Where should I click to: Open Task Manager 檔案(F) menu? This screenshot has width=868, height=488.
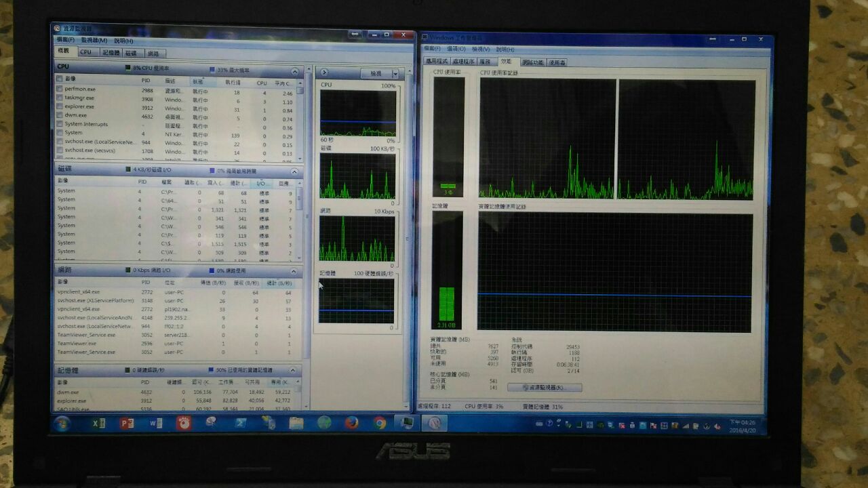coord(432,49)
